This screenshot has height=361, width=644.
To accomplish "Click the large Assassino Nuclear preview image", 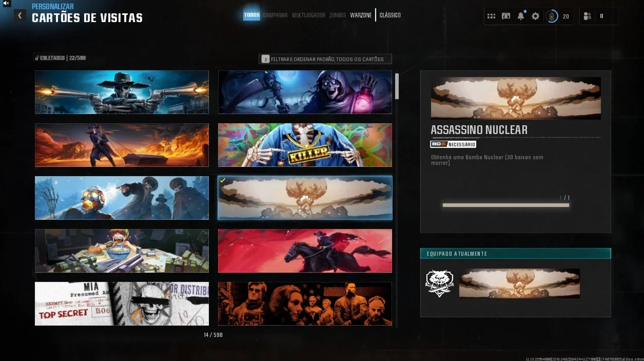I will pos(516,98).
